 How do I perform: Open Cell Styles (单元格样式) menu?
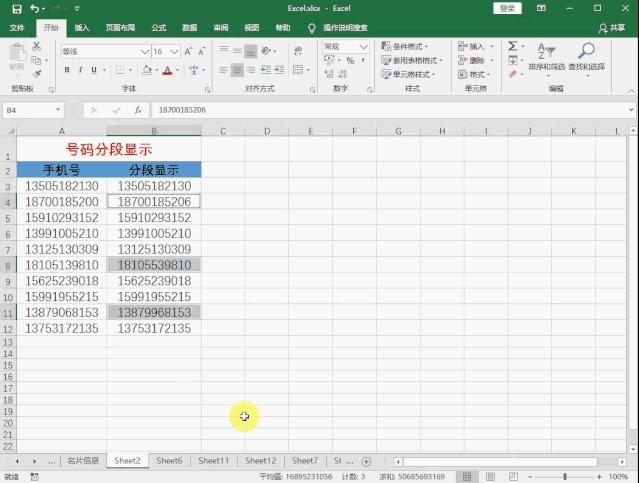pyautogui.click(x=408, y=74)
